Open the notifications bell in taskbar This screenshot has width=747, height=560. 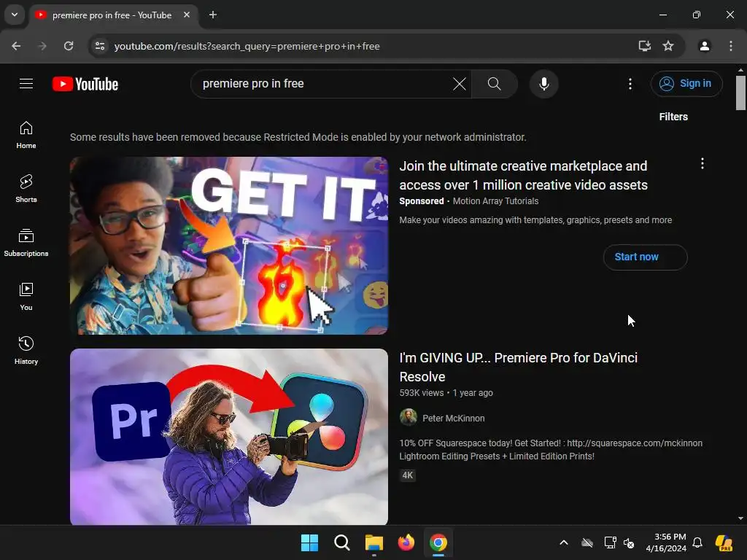pos(697,542)
